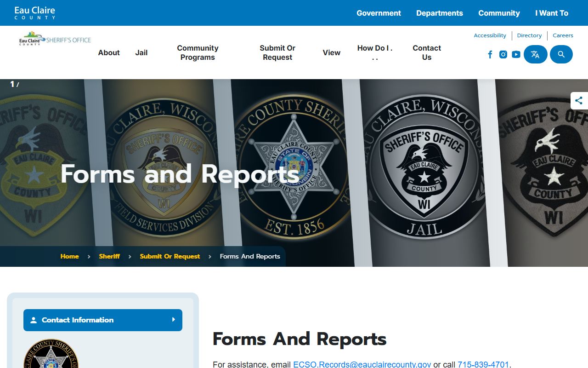This screenshot has height=368, width=588.
Task: Click the Sheriff's Office logo
Action: pyautogui.click(x=55, y=38)
